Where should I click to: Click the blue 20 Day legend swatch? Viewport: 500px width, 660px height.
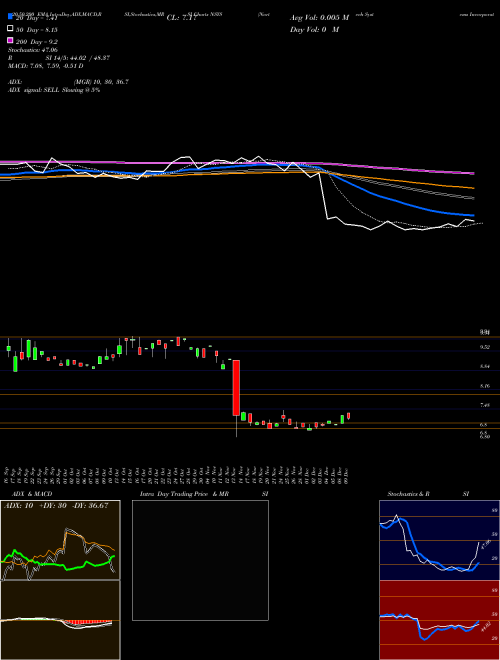tap(10, 17)
